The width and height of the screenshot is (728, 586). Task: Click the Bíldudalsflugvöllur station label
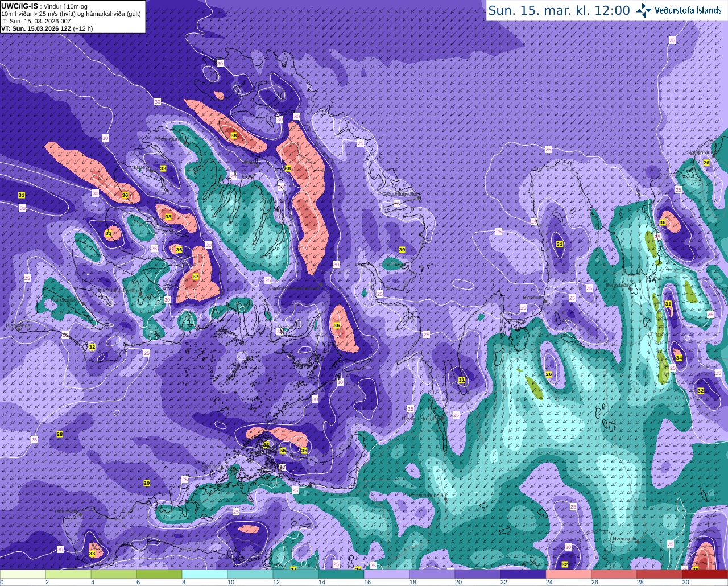coord(119,290)
